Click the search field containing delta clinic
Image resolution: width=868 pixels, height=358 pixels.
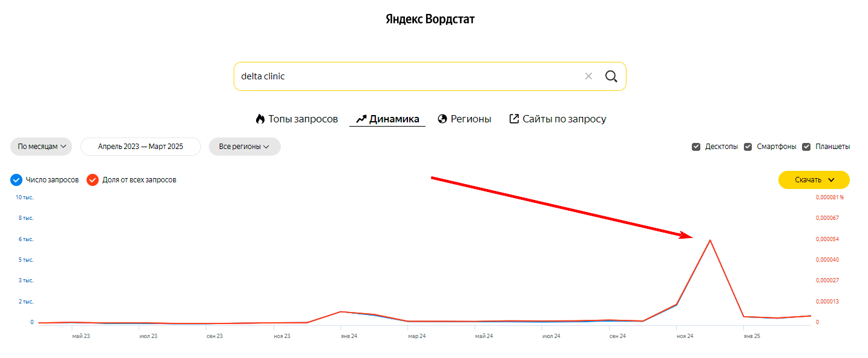point(406,76)
